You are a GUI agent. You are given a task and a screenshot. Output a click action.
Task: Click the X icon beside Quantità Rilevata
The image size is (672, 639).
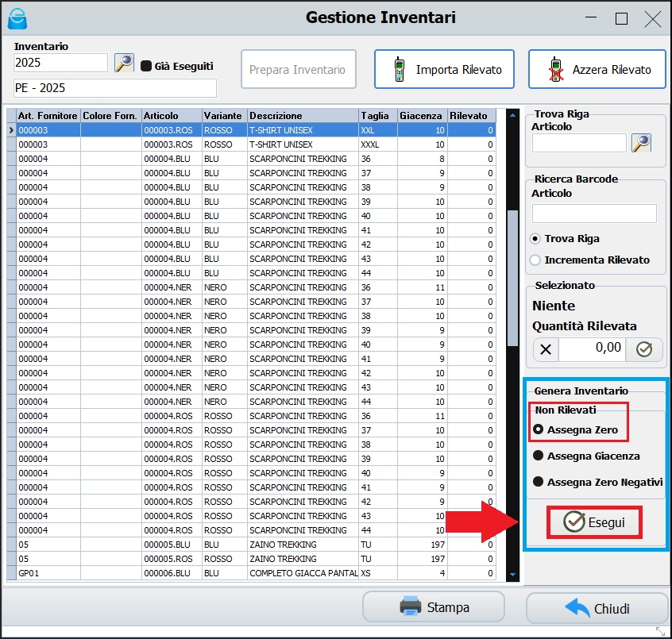pos(545,349)
